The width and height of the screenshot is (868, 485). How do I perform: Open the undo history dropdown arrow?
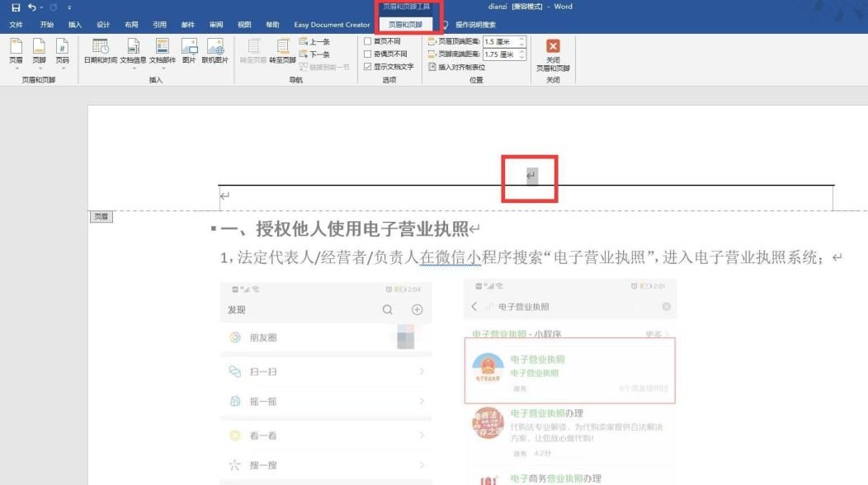[x=41, y=7]
